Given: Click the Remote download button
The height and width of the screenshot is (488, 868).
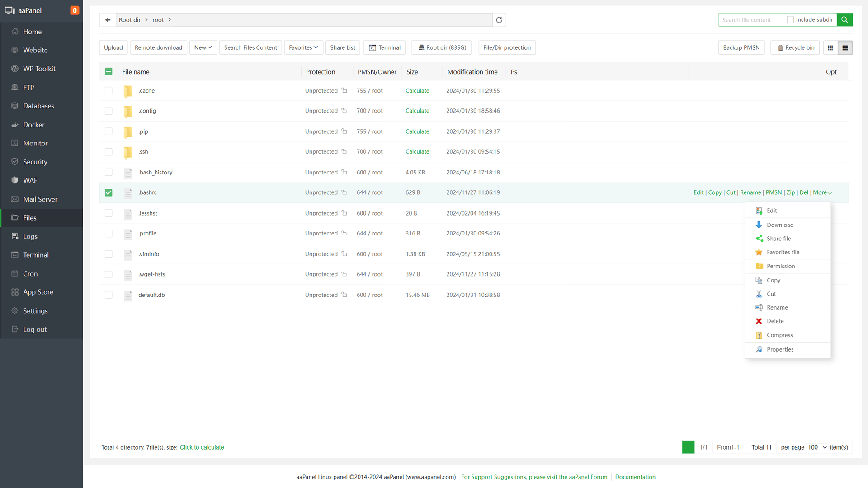Looking at the screenshot, I should coord(158,48).
